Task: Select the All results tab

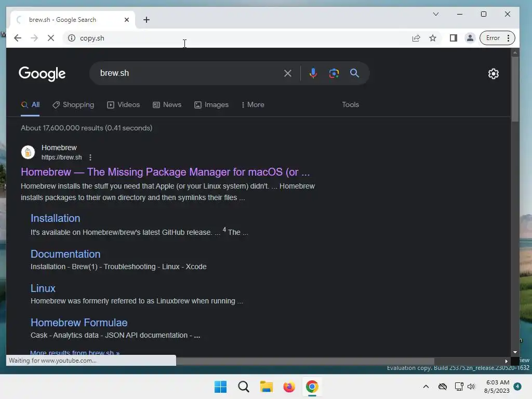Action: 30,105
